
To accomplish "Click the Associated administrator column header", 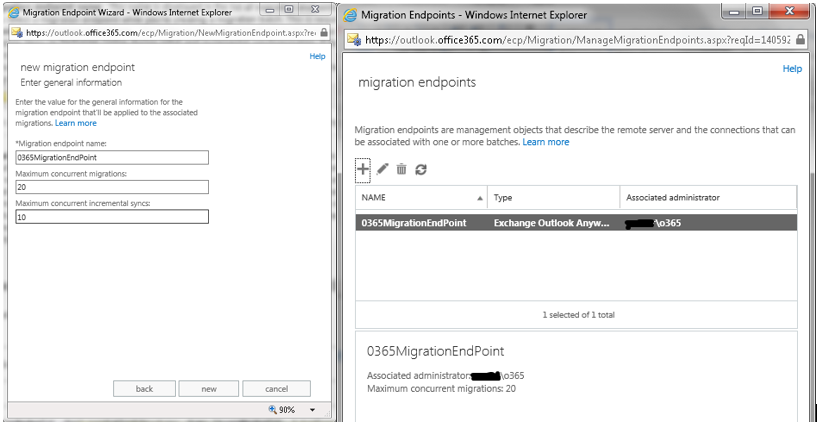I will coord(708,197).
